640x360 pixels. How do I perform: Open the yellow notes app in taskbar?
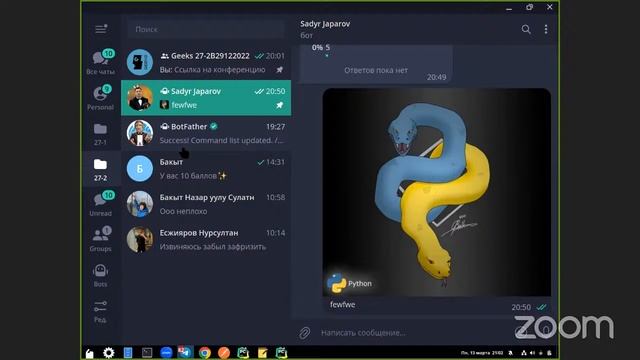262,353
